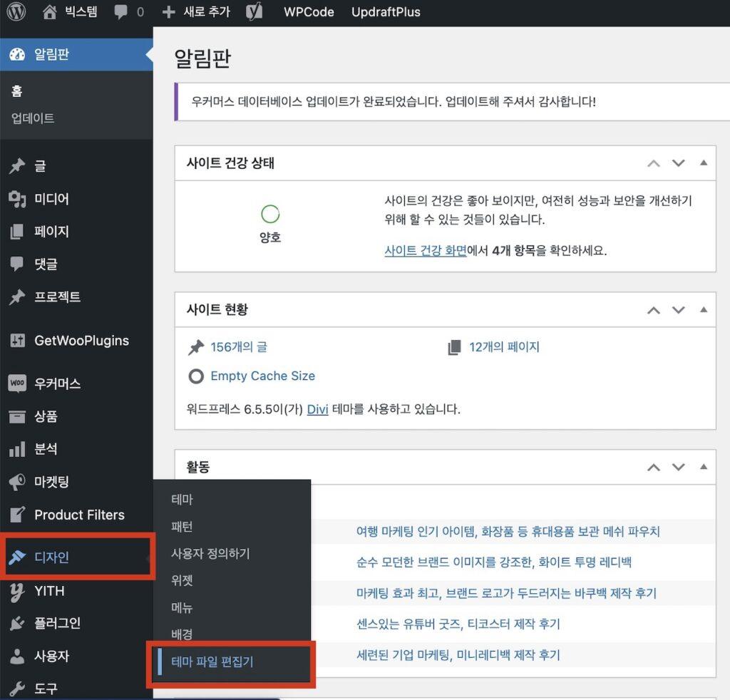
Task: Collapse the 사이트 현황 panel
Action: click(704, 309)
